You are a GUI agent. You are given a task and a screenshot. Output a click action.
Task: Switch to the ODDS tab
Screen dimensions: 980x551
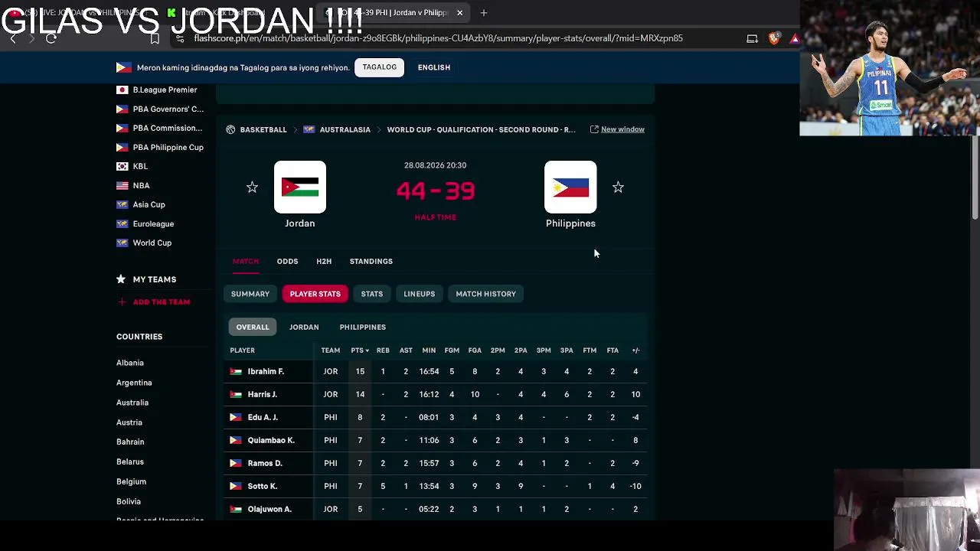[287, 261]
